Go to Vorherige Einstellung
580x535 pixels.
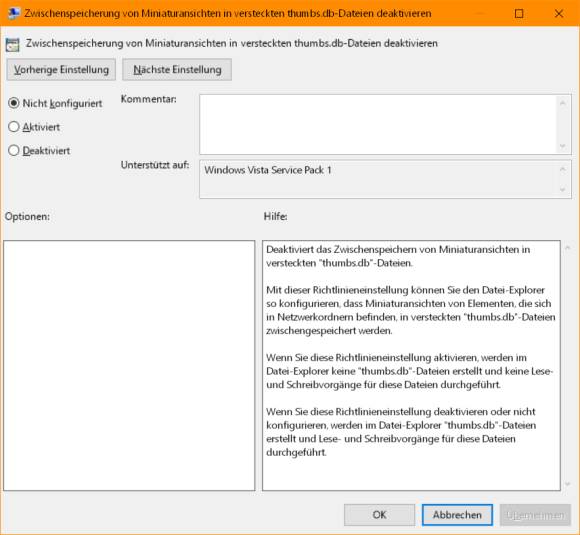61,70
